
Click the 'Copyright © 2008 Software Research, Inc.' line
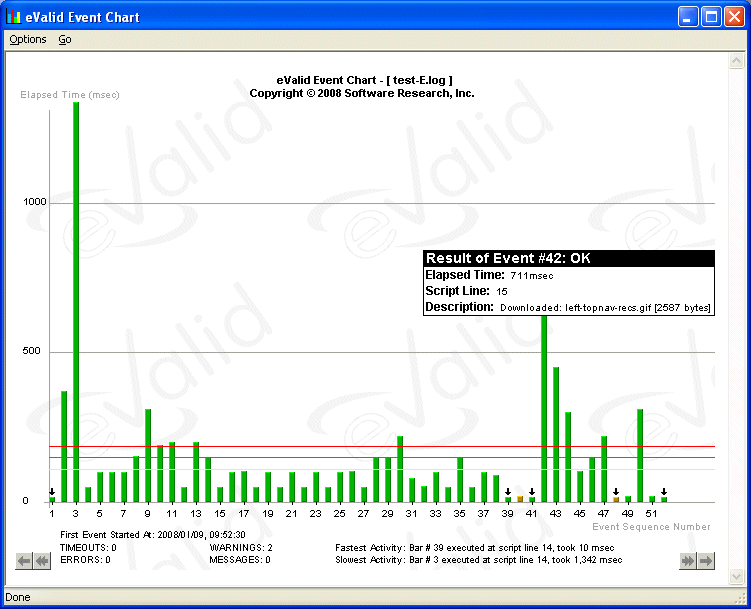click(362, 93)
